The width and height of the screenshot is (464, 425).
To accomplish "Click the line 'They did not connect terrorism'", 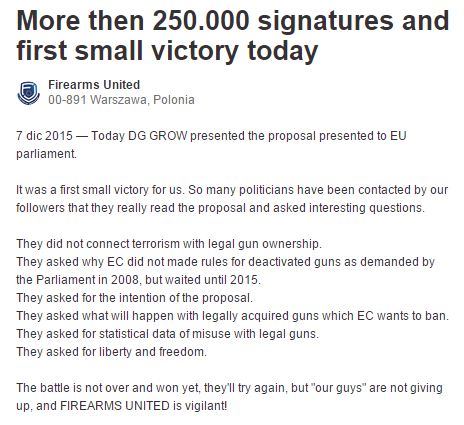I will [x=169, y=244].
